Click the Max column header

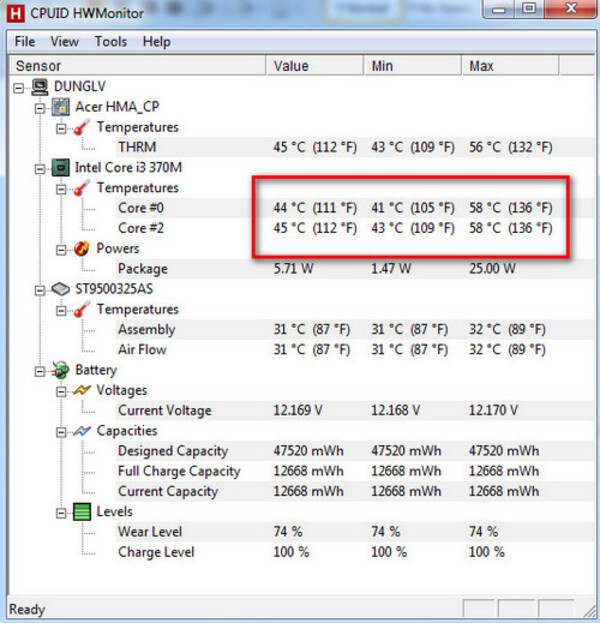(x=510, y=66)
